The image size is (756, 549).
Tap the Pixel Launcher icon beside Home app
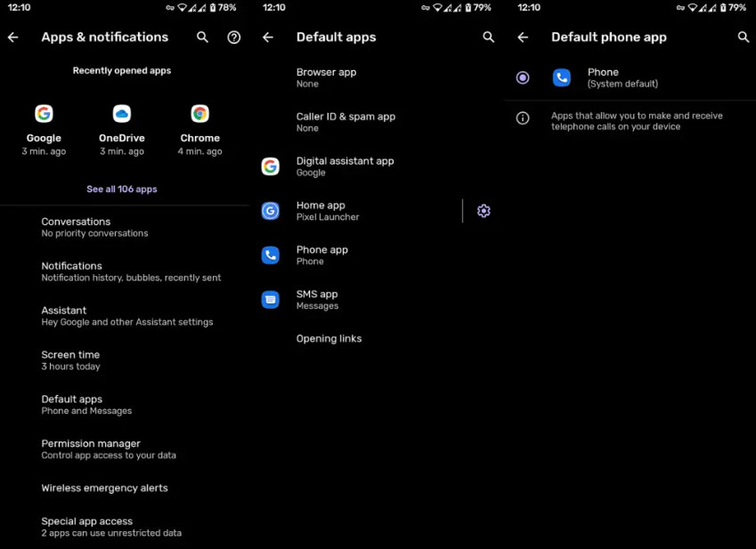(x=270, y=211)
